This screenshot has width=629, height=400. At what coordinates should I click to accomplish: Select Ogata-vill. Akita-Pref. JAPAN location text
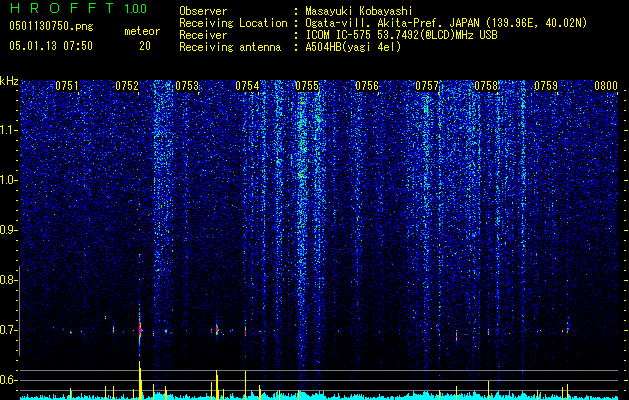[x=446, y=23]
